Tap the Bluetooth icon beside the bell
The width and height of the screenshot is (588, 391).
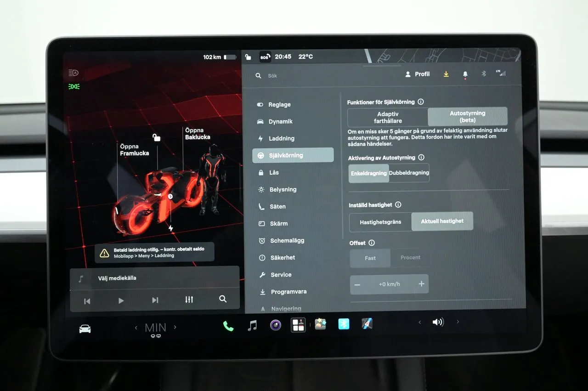(x=483, y=74)
